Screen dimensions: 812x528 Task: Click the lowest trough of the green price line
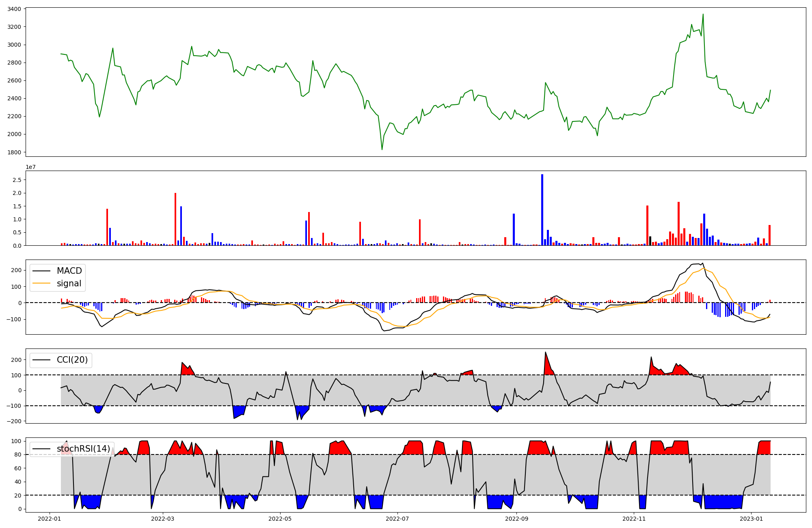(382, 149)
